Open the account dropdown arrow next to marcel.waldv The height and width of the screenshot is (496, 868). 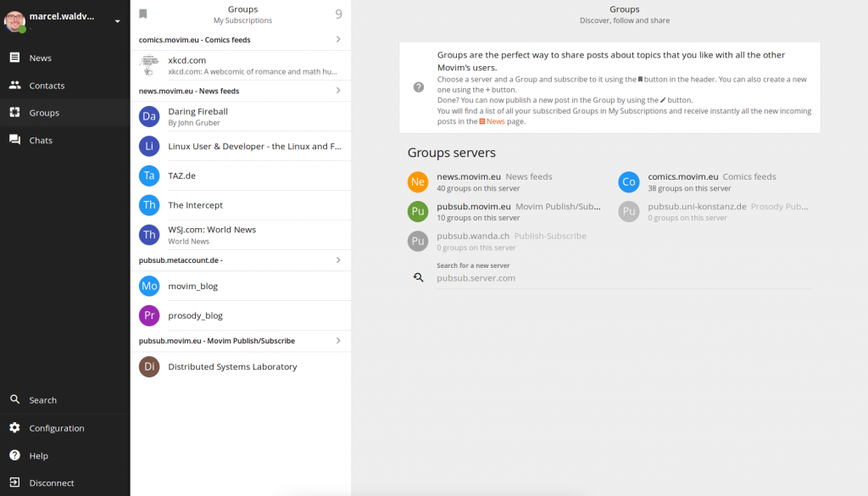tap(117, 21)
